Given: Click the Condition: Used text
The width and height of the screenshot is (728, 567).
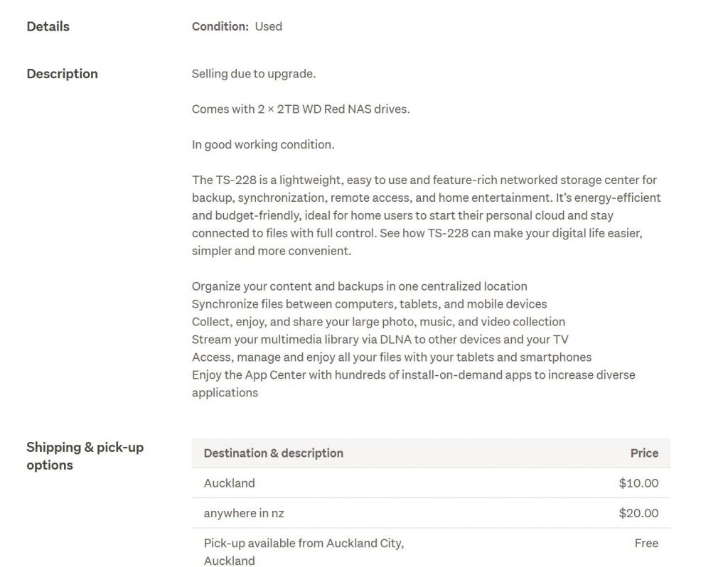Looking at the screenshot, I should pos(237,26).
